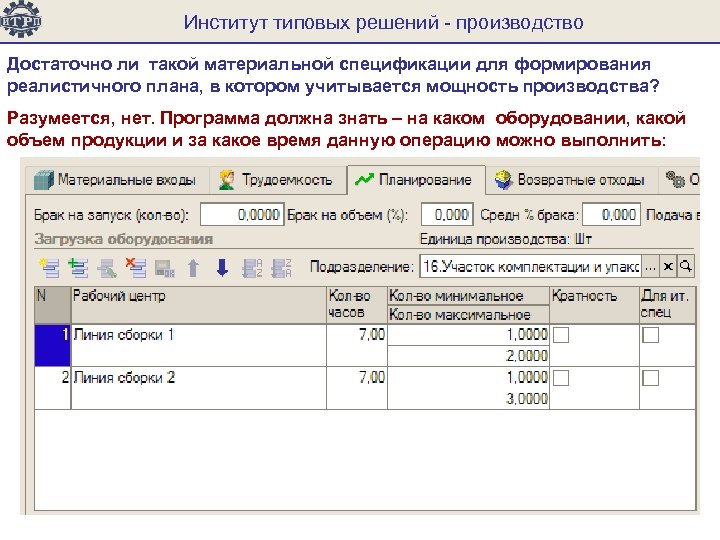This screenshot has width=720, height=540.
Task: Open the Возвратные отходы tab
Action: (571, 180)
